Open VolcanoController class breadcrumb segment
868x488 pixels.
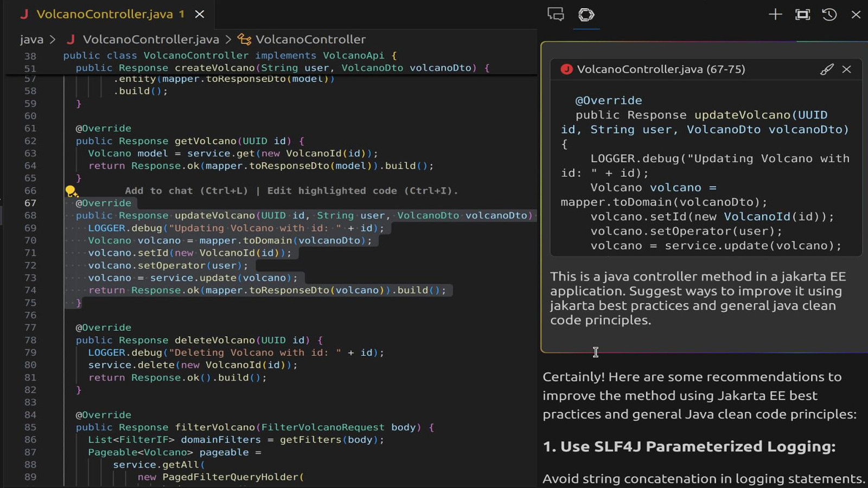pos(310,40)
